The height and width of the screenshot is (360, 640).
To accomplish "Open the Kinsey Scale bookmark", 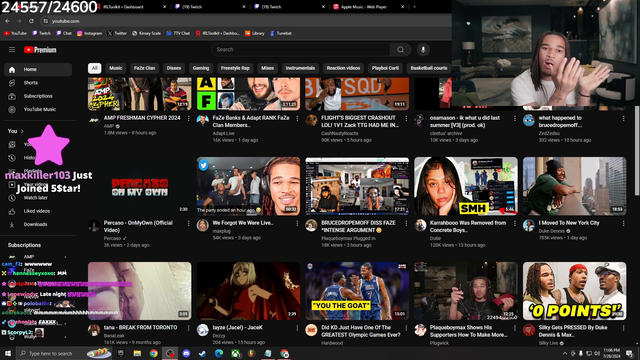I will 146,33.
